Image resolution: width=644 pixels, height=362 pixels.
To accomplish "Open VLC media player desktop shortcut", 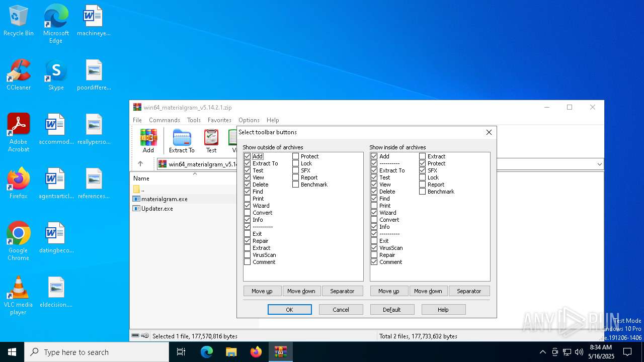I will tap(19, 296).
